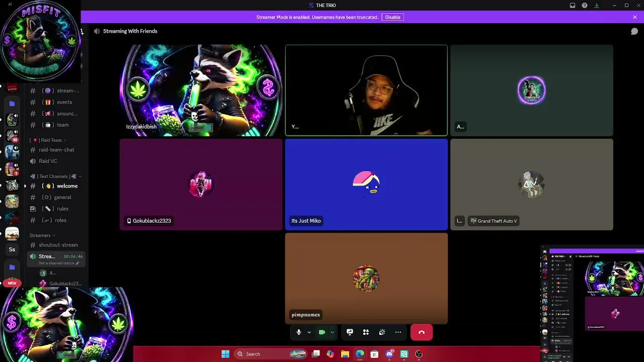Focus the Gokublackz2323 participant tile
This screenshot has height=362, width=644.
coord(201,185)
